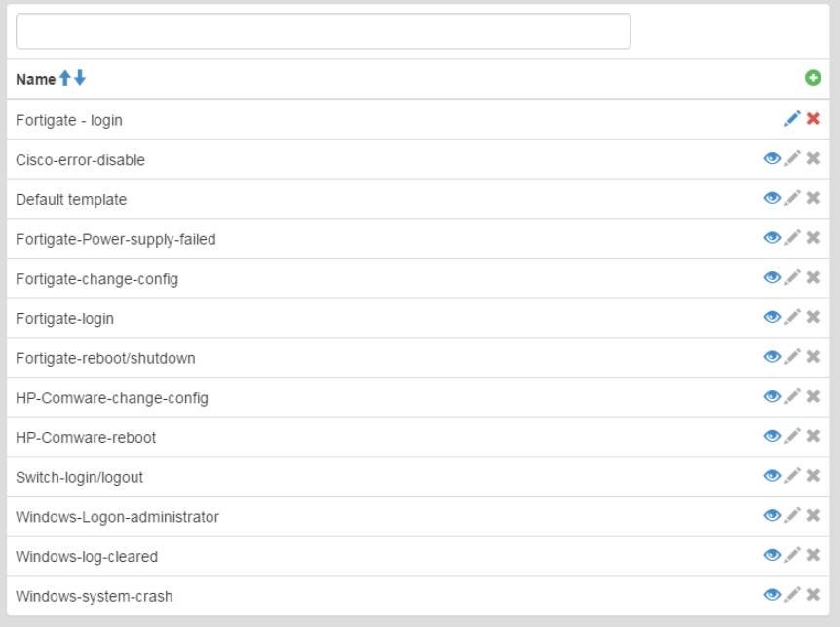
Task: Click edit pencil for Windows-log-cleared
Action: 793,556
